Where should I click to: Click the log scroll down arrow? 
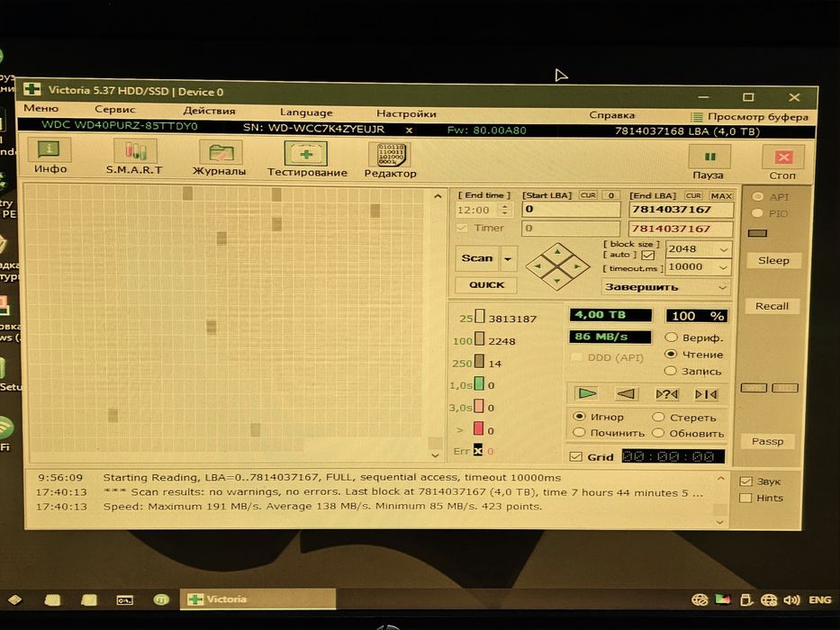(719, 522)
